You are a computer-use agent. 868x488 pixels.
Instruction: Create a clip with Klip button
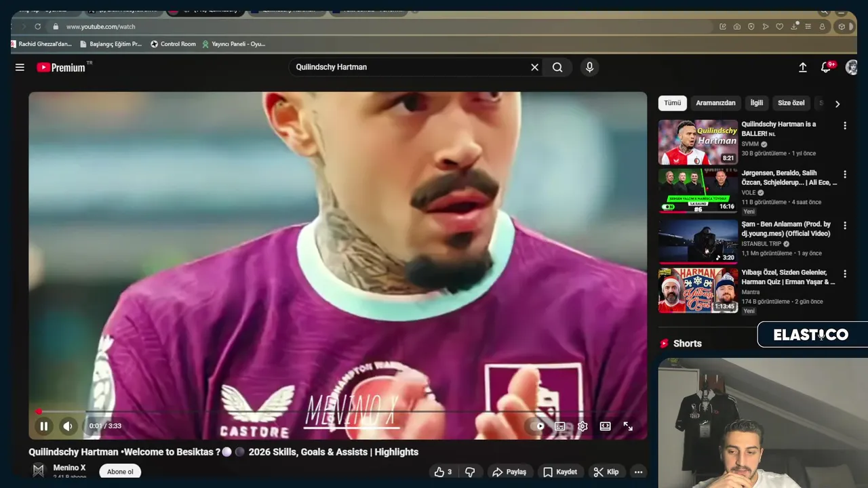coord(606,472)
